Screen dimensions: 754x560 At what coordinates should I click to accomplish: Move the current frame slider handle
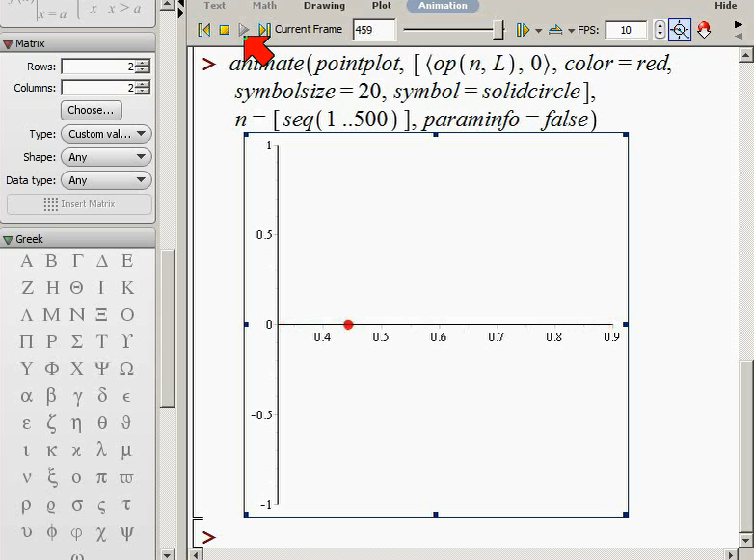(498, 30)
